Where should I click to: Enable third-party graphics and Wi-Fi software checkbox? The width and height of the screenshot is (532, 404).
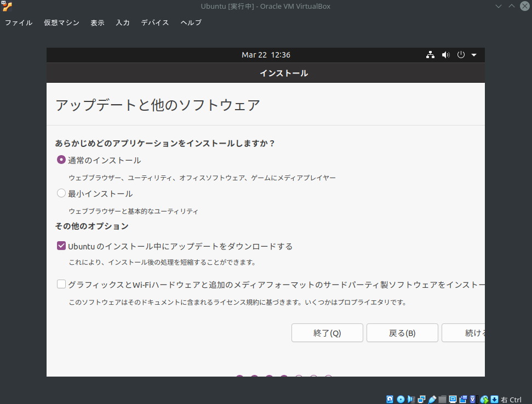(x=61, y=284)
